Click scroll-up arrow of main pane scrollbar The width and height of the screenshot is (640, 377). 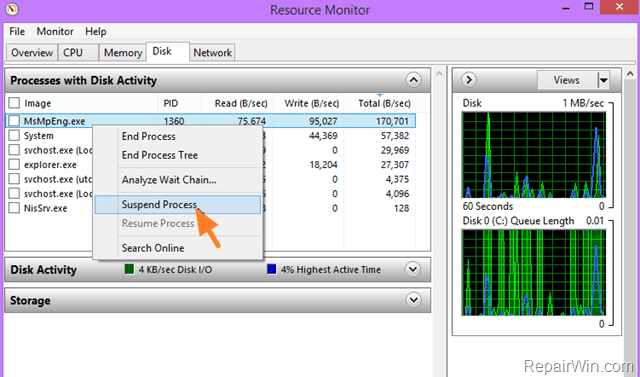point(439,74)
